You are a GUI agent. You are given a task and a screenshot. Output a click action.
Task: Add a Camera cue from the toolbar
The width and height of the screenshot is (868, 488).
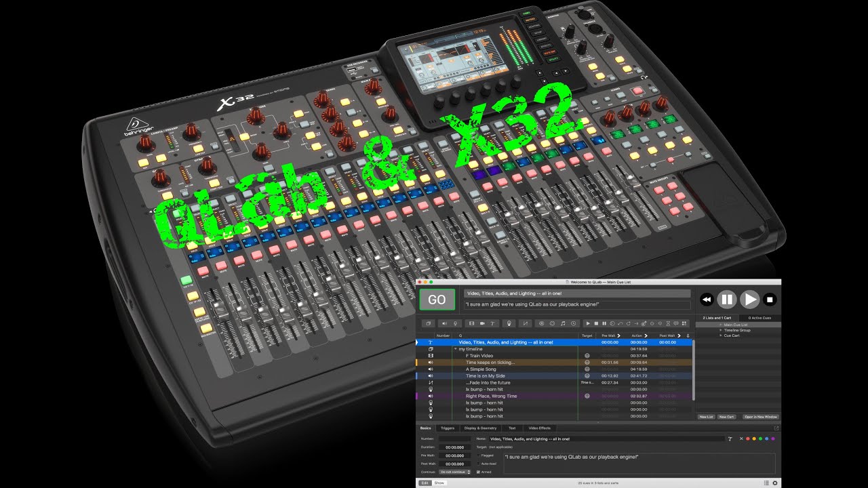[482, 323]
